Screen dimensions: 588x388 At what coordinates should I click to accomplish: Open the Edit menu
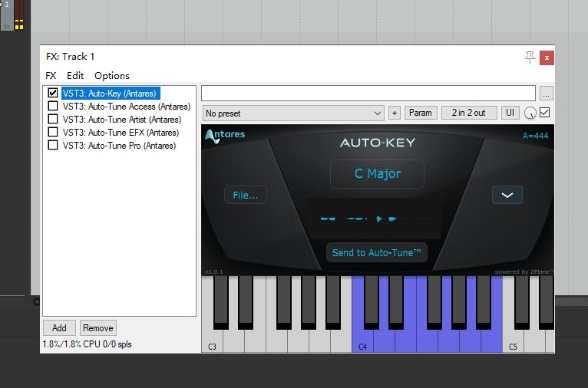tap(75, 76)
